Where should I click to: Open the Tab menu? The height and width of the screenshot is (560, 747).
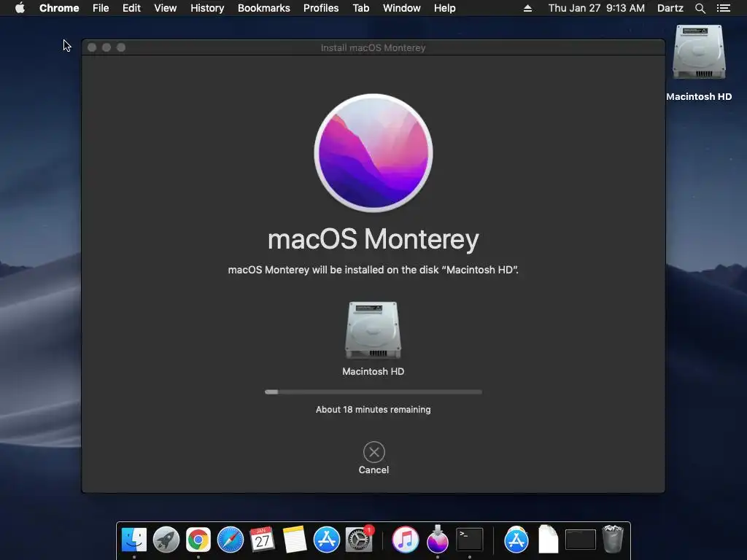click(360, 8)
